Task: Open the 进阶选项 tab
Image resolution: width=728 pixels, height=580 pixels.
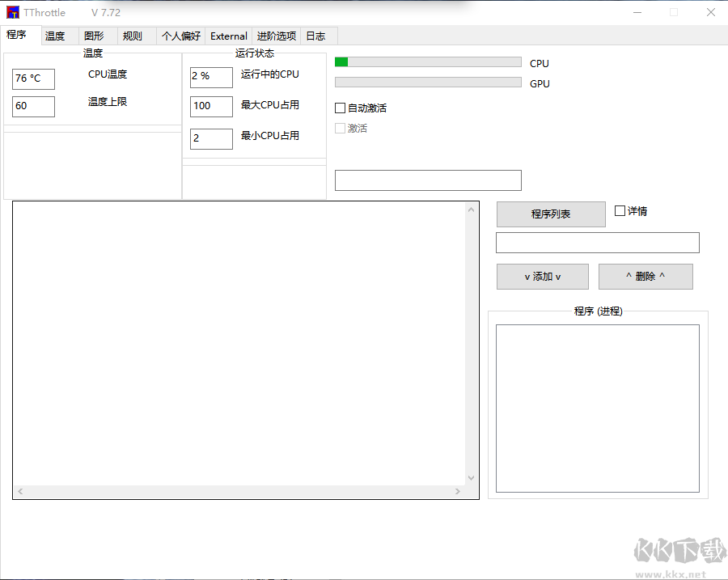Action: pyautogui.click(x=276, y=36)
